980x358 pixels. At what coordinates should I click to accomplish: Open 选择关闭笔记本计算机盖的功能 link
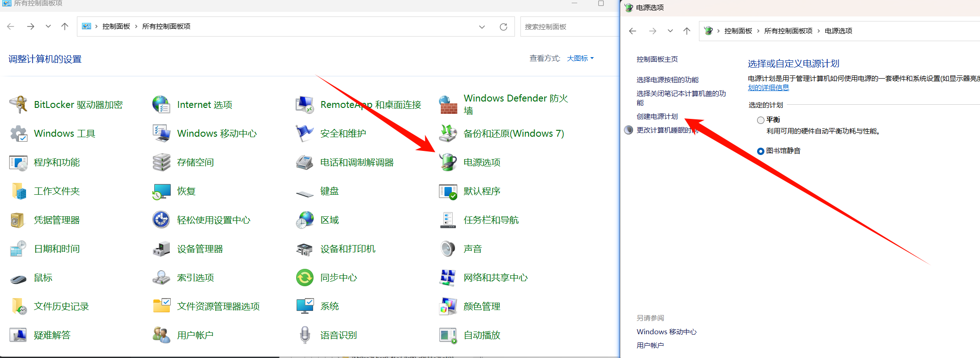click(x=681, y=98)
